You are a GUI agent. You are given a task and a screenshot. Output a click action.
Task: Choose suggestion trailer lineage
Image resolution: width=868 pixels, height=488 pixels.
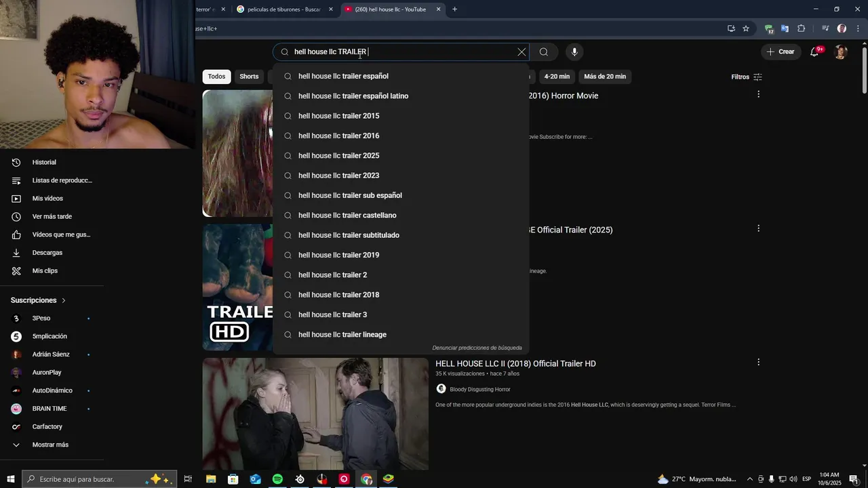click(401, 335)
